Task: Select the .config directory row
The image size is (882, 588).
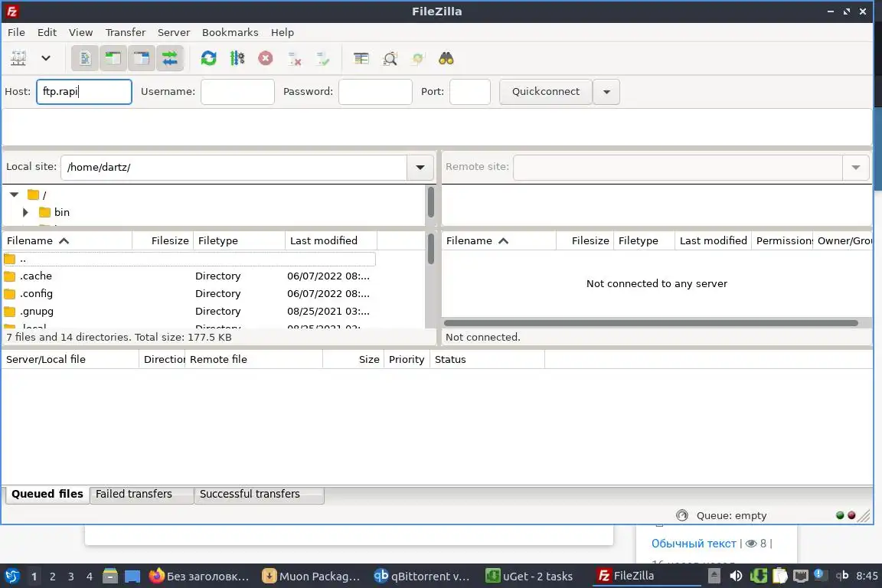Action: 189,294
